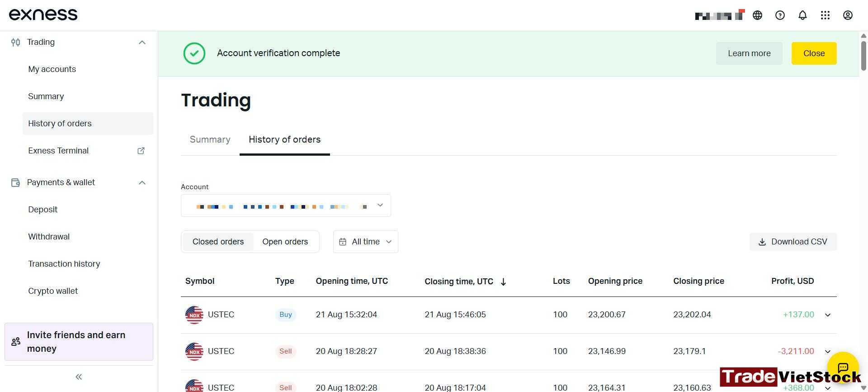This screenshot has width=868, height=392.
Task: Click the Buy type badge
Action: [286, 315]
